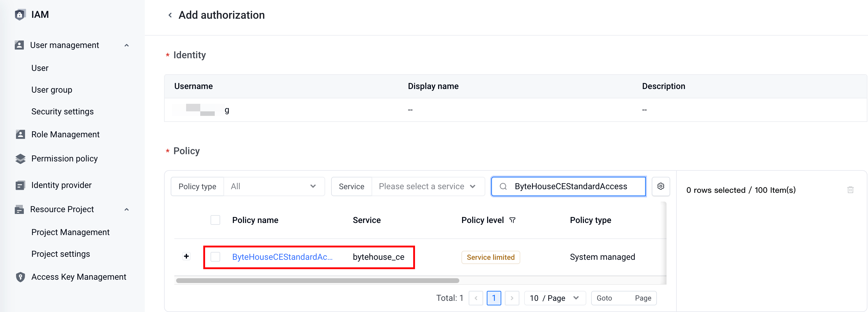
Task: Open the ByteHouseCEStandardAc... policy link
Action: coord(282,257)
